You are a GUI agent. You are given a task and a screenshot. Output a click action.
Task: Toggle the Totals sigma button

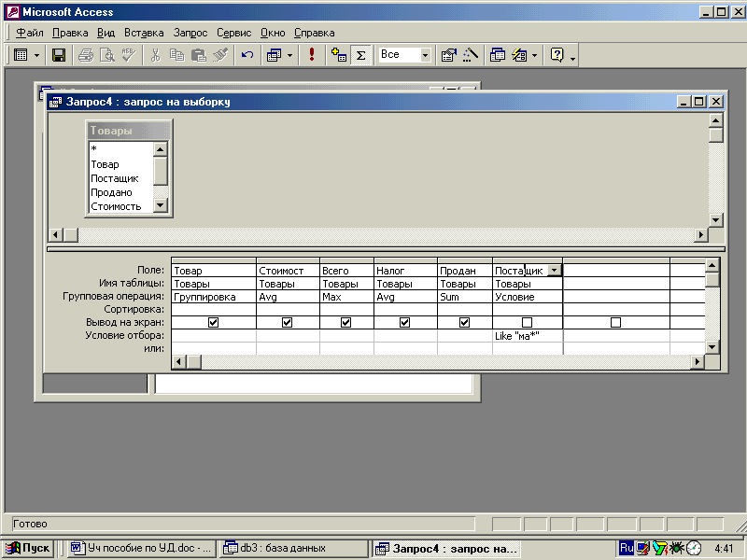360,55
